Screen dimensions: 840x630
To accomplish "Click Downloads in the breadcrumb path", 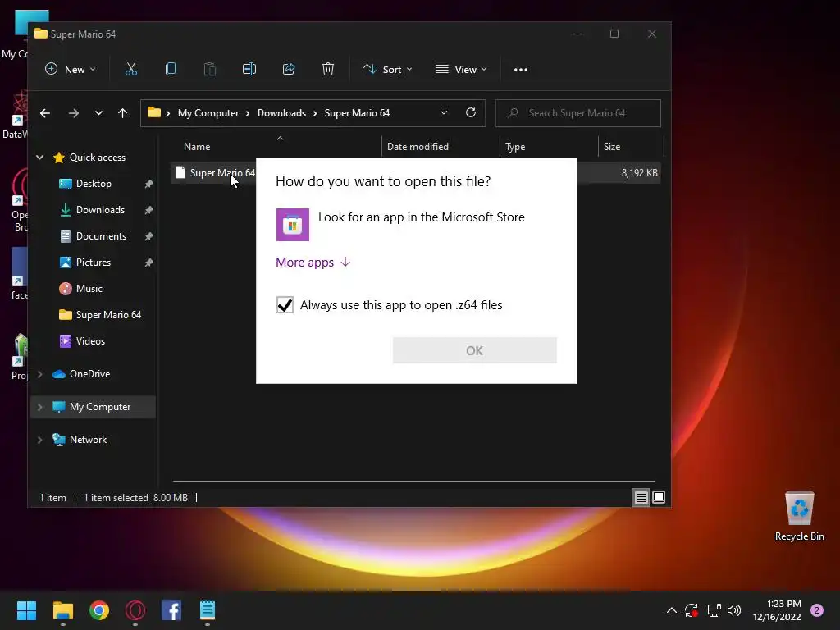I will coord(282,113).
